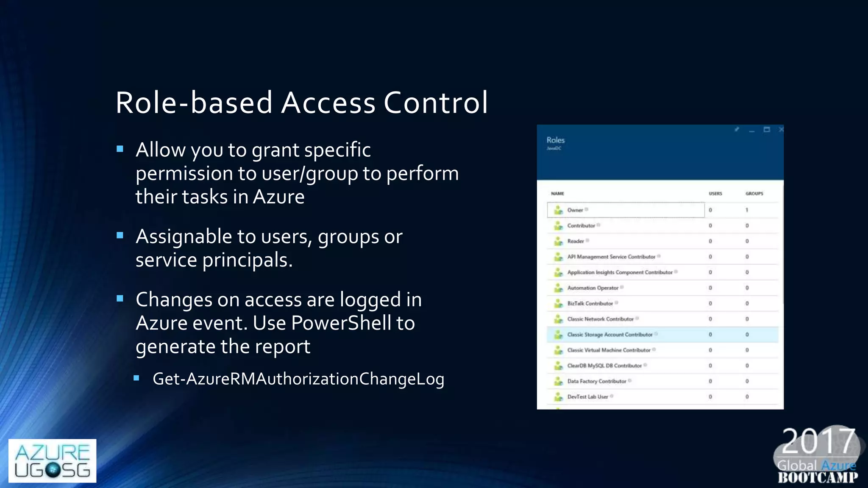Click Owner's groups count of 1
Image resolution: width=868 pixels, height=488 pixels.
tap(747, 210)
